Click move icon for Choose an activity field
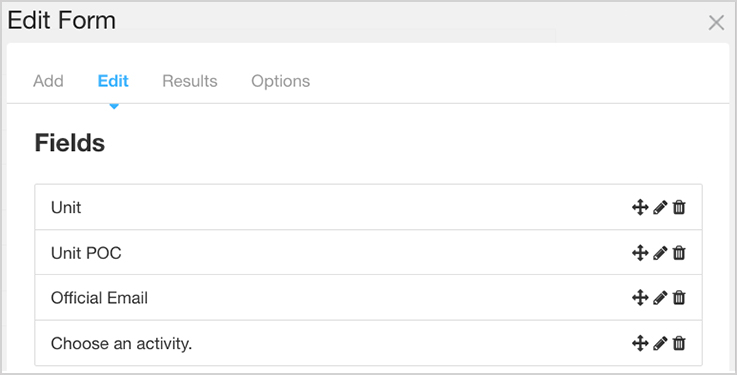Viewport: 737px width, 375px height. [640, 344]
